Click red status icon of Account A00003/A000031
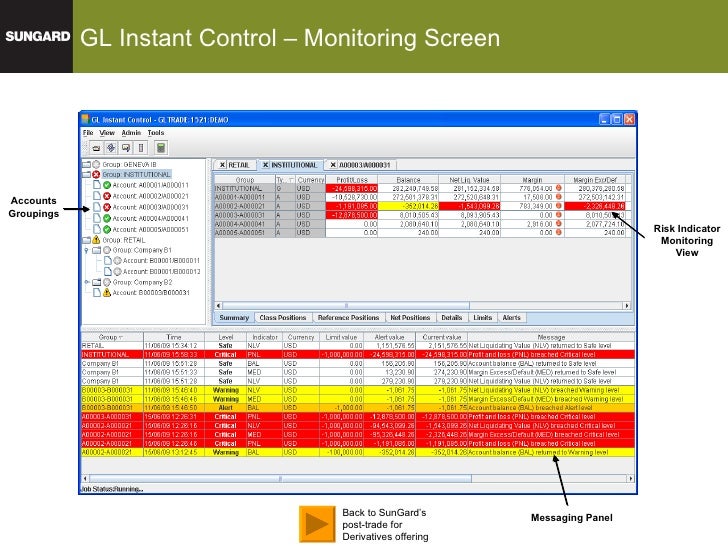Image resolution: width=728 pixels, height=546 pixels. click(x=107, y=207)
